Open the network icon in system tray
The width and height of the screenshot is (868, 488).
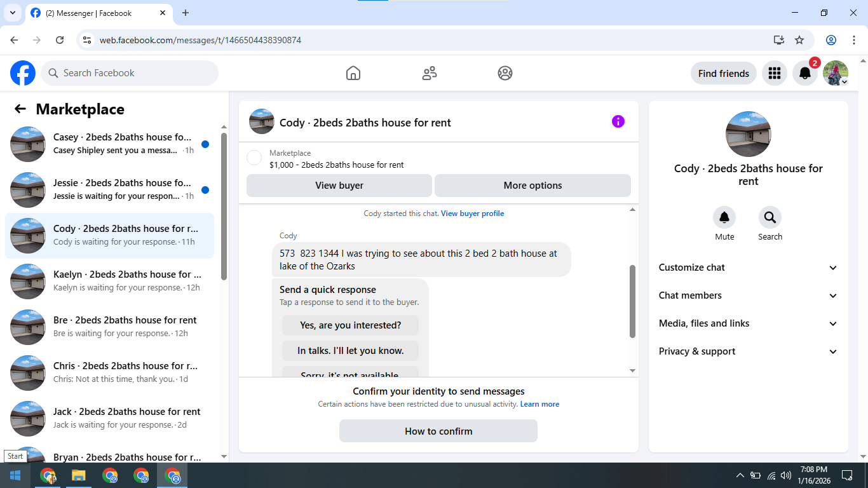click(771, 475)
